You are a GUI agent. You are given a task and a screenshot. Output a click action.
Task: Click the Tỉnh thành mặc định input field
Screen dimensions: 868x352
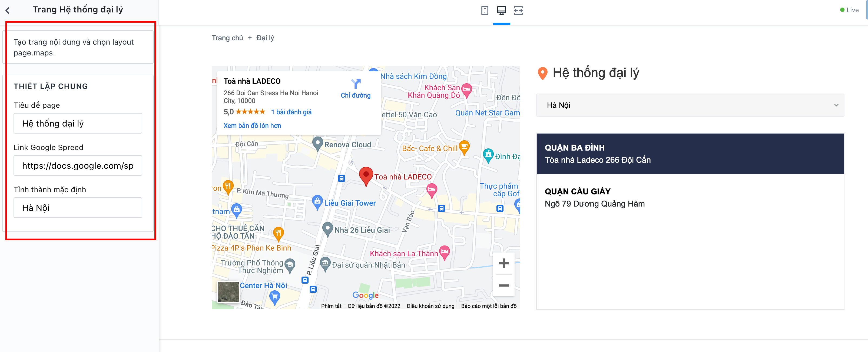point(78,207)
